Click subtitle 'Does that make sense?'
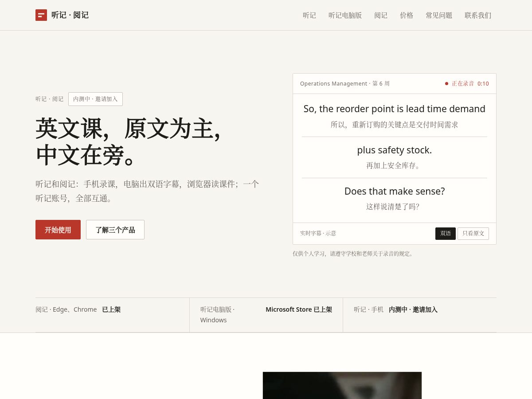 [395, 191]
